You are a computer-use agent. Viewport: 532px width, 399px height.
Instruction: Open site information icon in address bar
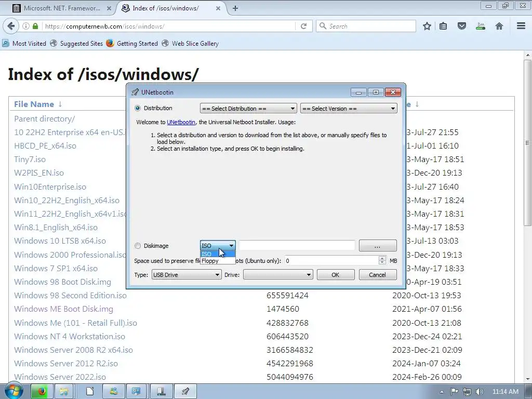pos(26,26)
